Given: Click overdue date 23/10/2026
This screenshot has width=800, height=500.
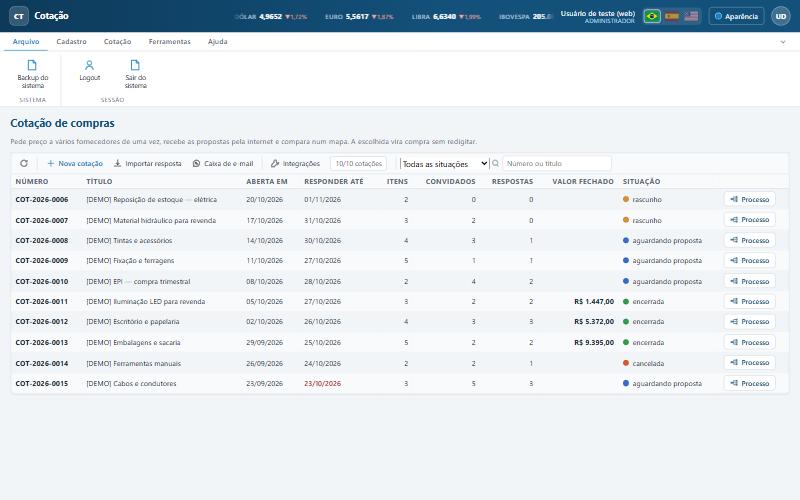Looking at the screenshot, I should (322, 383).
